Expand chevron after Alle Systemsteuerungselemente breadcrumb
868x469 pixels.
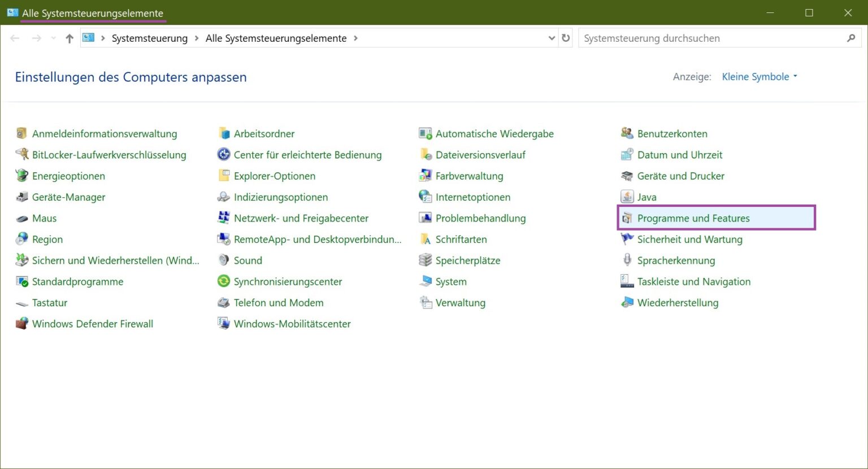355,38
